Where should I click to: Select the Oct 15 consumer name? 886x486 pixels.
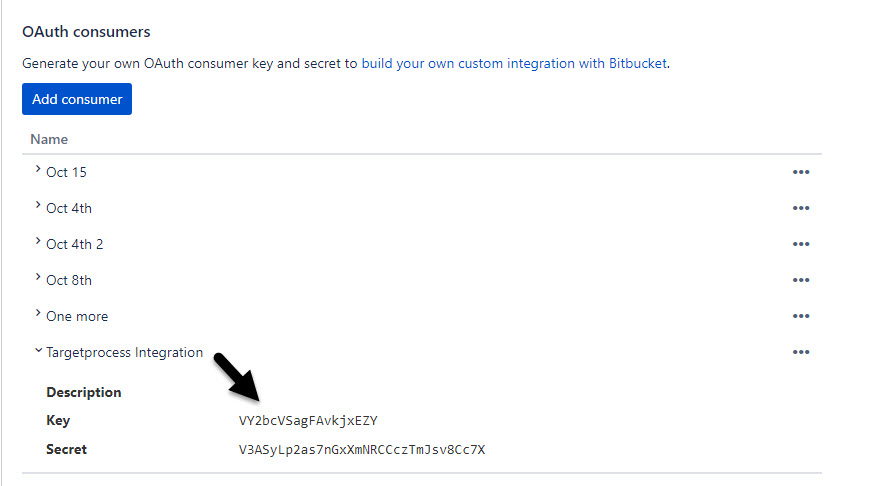point(66,172)
